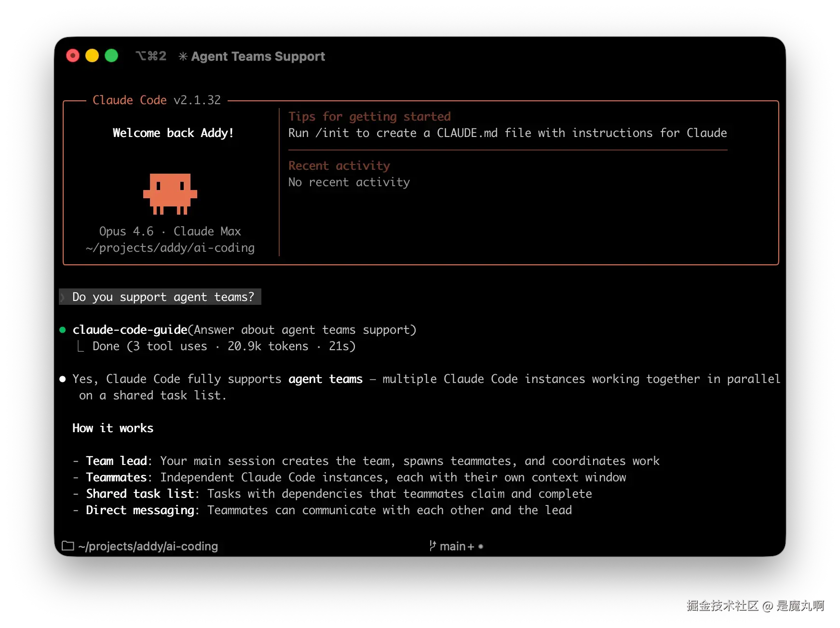Click the project path inside the welcome box
The height and width of the screenshot is (628, 840).
(170, 247)
